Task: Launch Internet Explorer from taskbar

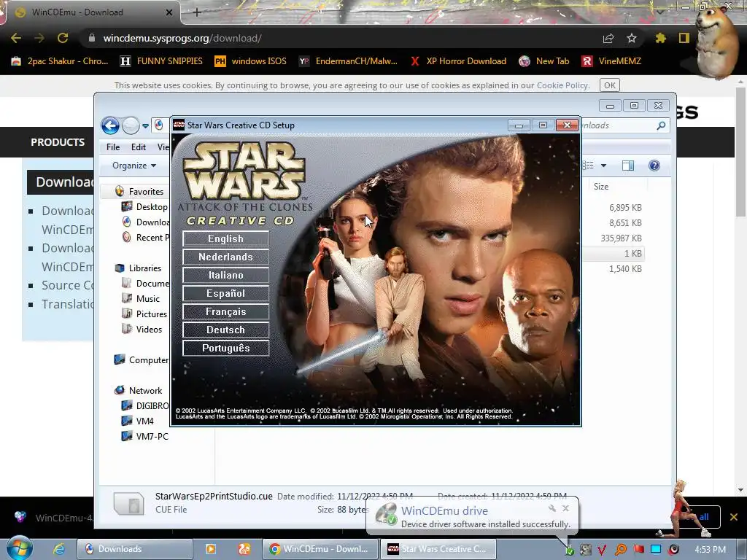Action: coord(59,549)
